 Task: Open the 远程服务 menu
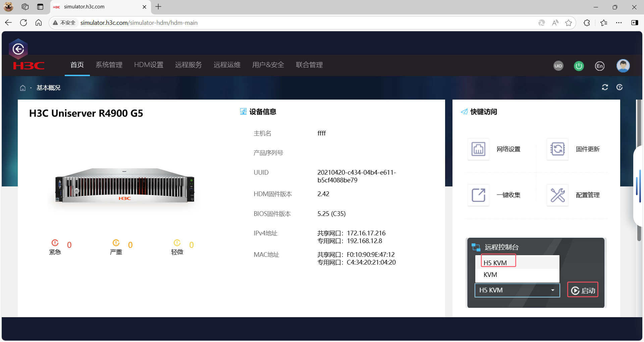click(189, 65)
